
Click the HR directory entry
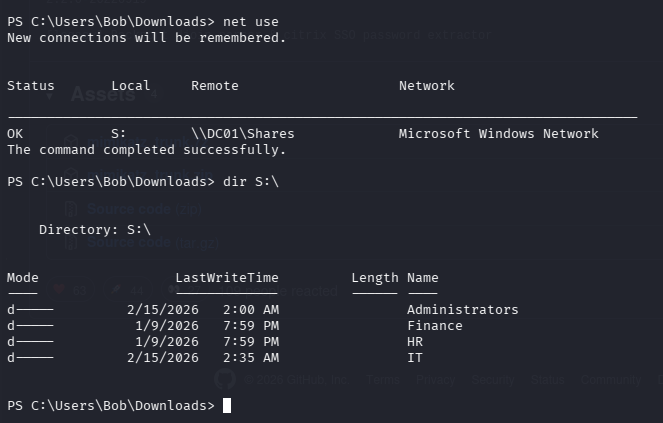(414, 342)
